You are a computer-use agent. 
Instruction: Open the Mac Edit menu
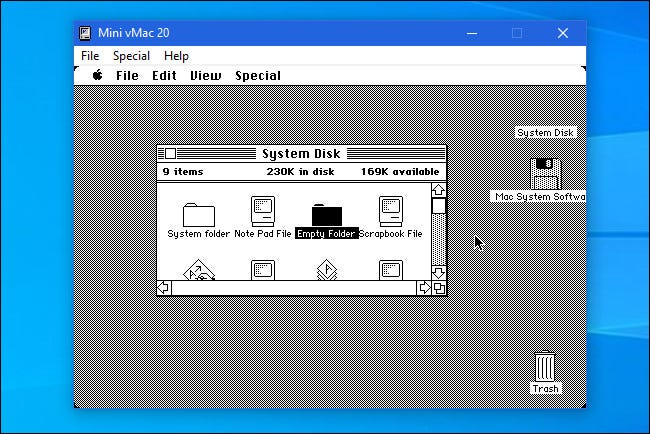pos(164,76)
